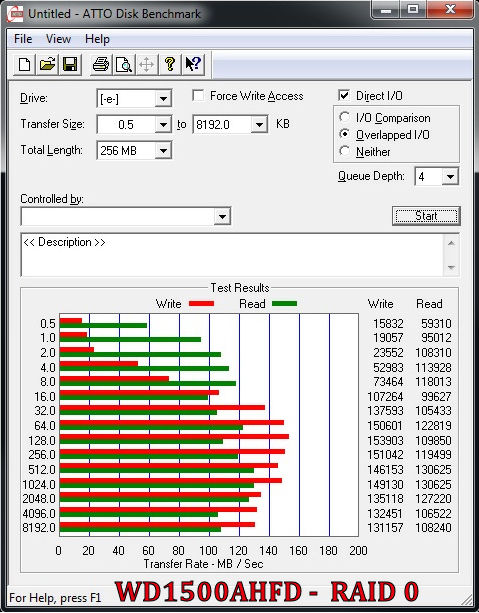Open a saved benchmark file icon

(x=47, y=65)
